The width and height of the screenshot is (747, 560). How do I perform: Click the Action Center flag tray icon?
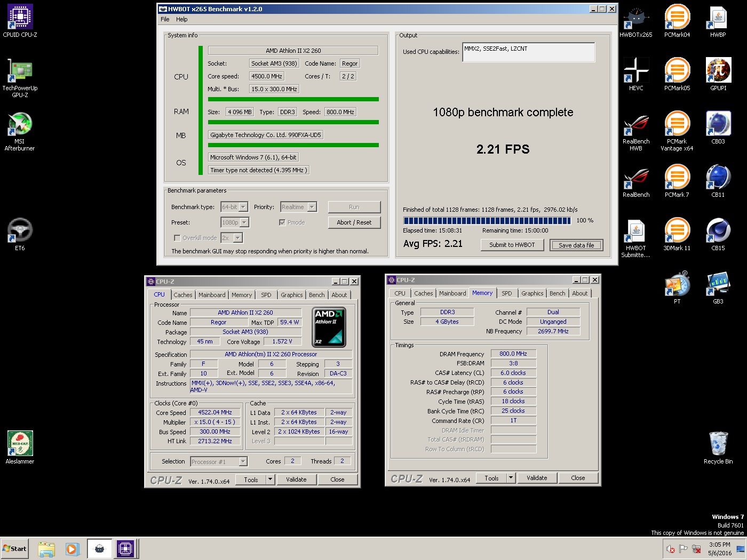coord(683,549)
